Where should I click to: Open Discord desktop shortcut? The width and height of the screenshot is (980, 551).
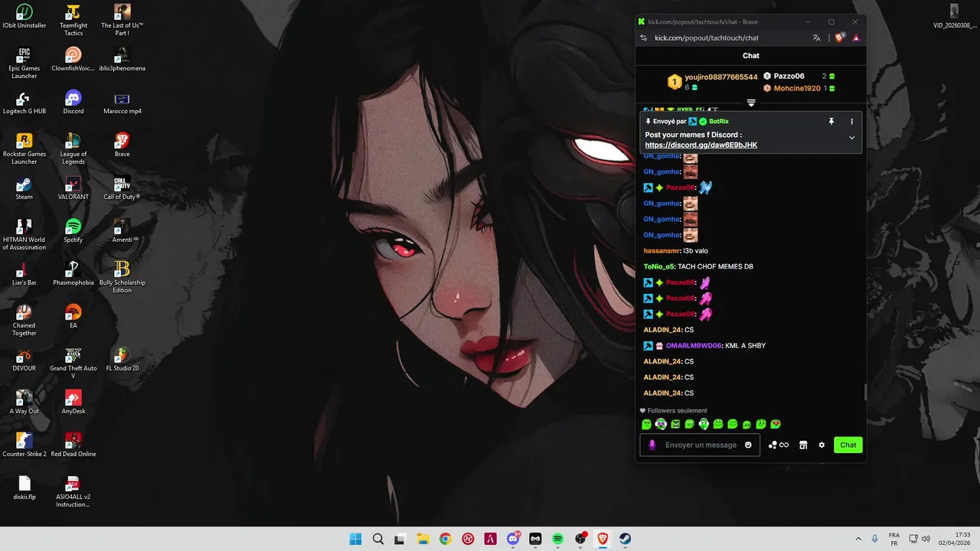(x=73, y=103)
